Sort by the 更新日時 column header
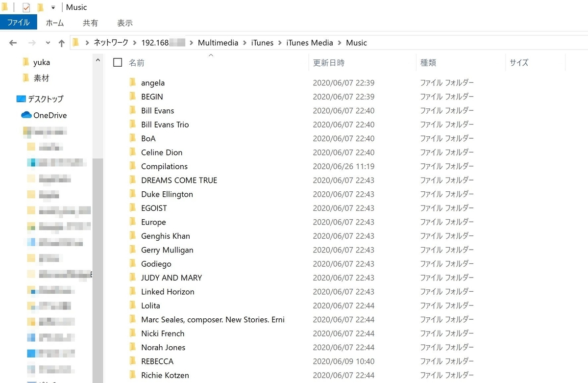588x383 pixels. (329, 63)
